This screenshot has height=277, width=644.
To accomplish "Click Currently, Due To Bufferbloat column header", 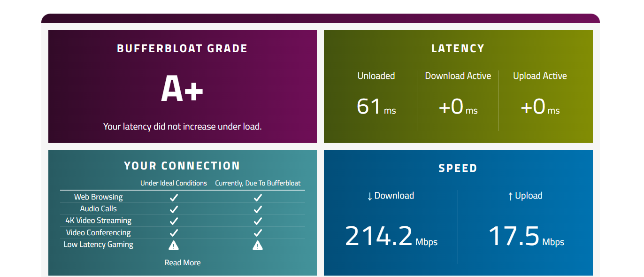I will coord(258,183).
